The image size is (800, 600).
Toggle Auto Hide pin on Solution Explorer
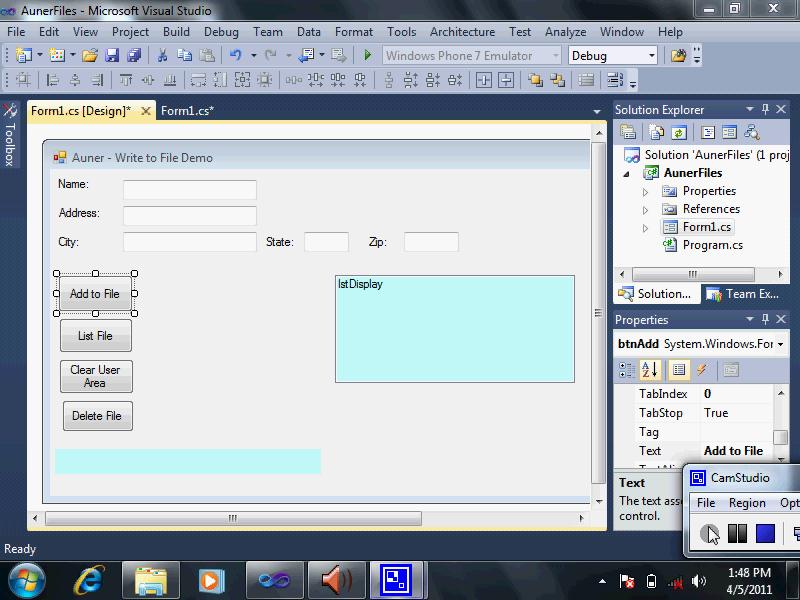[766, 110]
